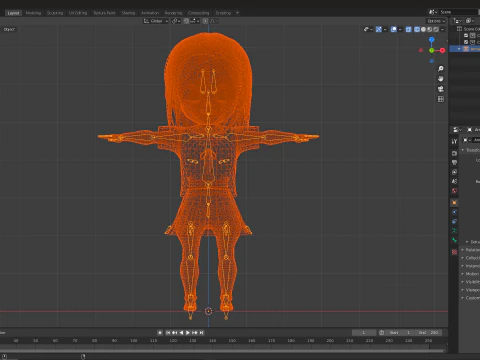Toggle snapping magnet icon
The width and height of the screenshot is (480, 360).
(x=186, y=21)
